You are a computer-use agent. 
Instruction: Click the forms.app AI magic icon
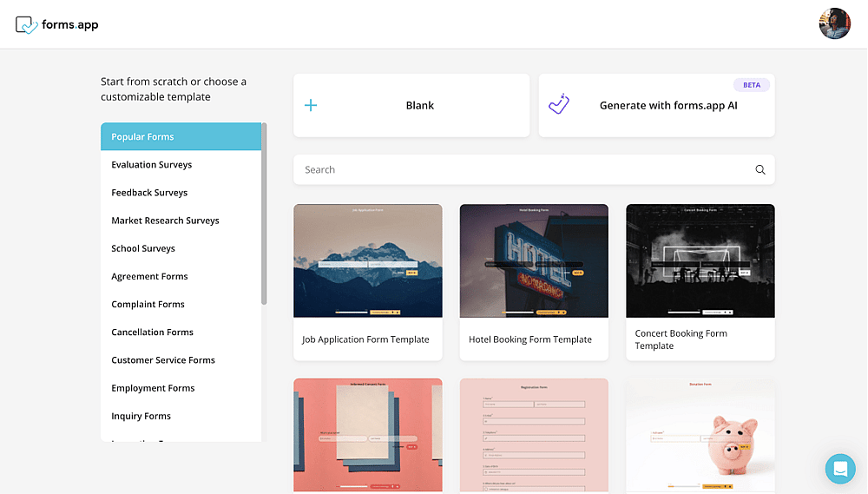tap(559, 104)
